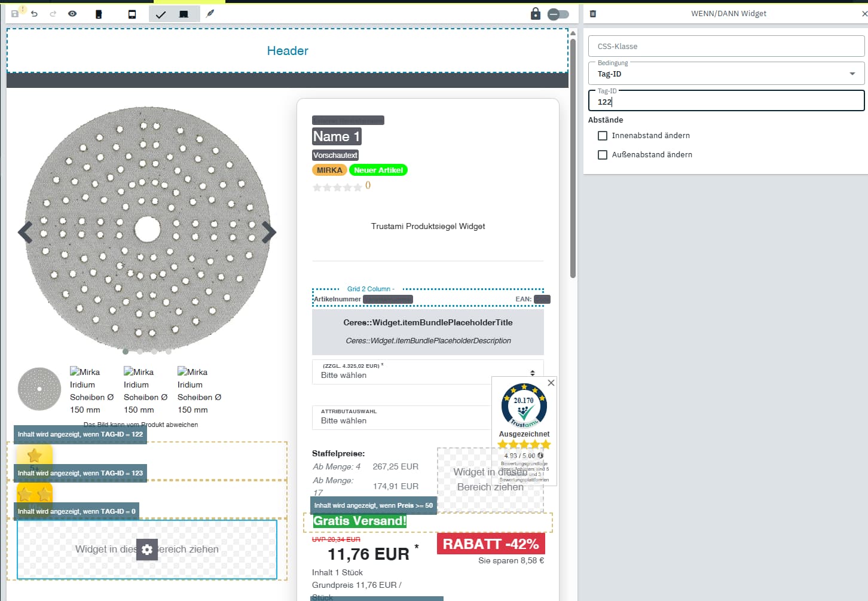Click the feather design icon
This screenshot has height=601, width=868.
[210, 14]
